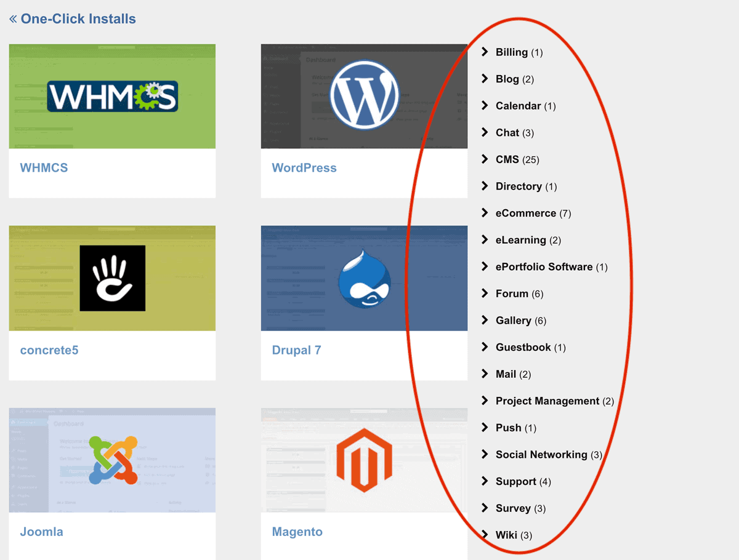Viewport: 739px width, 560px height.
Task: Select the concrete5 hand logo image
Action: coord(112,278)
